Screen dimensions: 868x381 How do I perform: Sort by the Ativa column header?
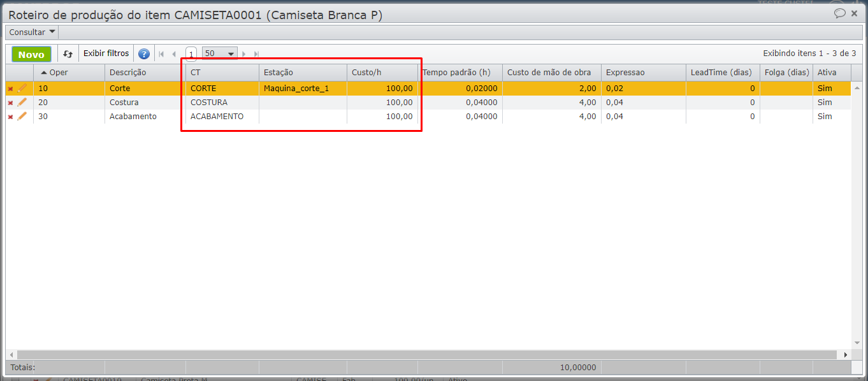point(832,72)
